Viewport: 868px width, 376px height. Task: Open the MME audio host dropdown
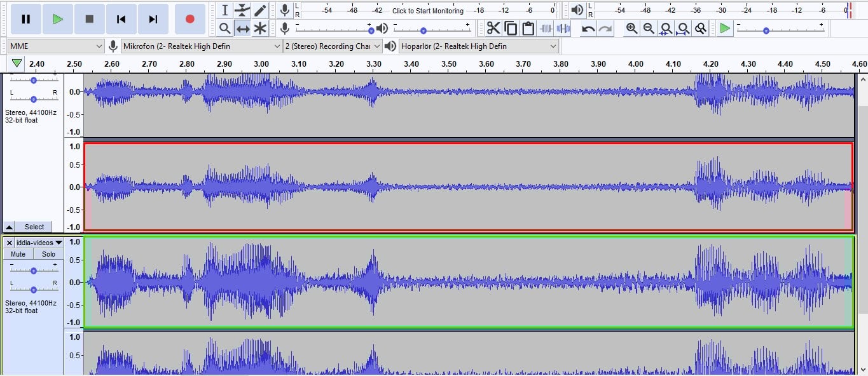click(55, 46)
